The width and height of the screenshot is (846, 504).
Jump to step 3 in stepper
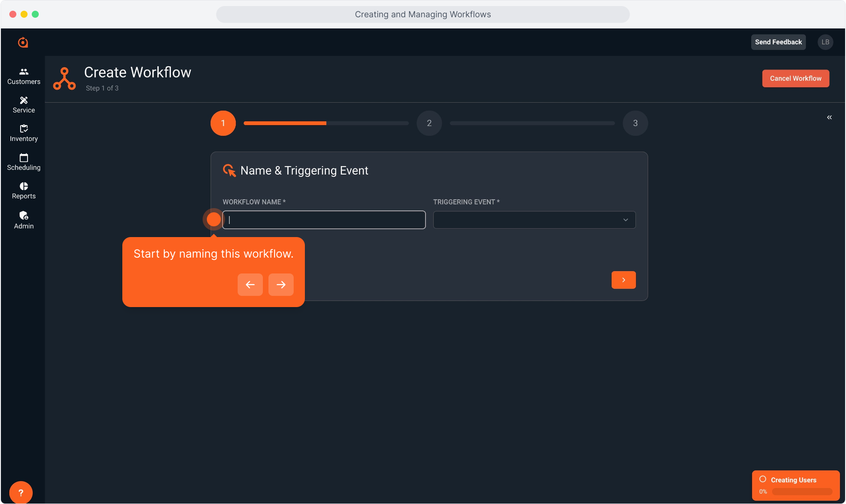click(x=635, y=123)
